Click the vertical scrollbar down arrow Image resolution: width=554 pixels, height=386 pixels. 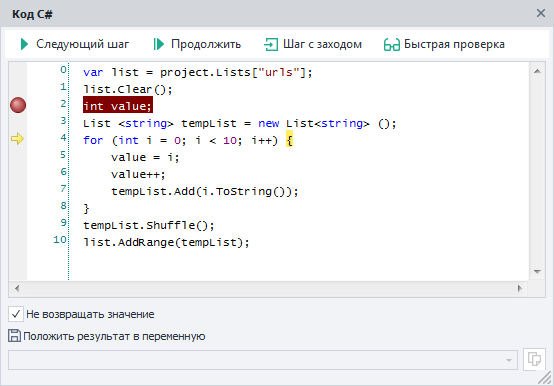[x=537, y=272]
